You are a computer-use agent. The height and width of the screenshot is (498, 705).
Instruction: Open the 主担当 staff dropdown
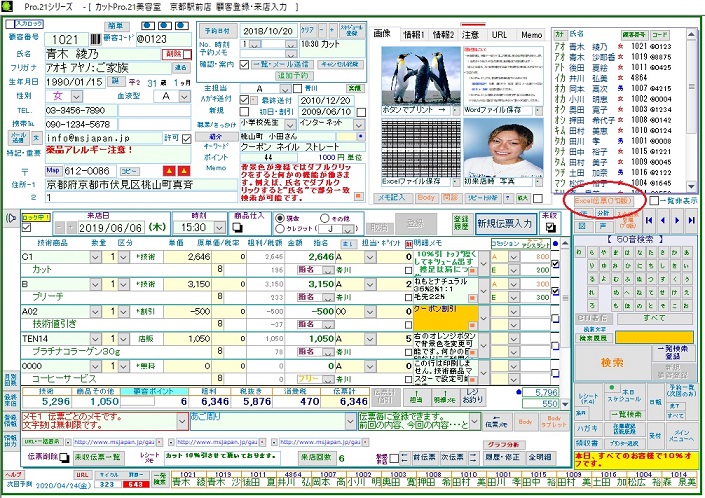pyautogui.click(x=285, y=89)
